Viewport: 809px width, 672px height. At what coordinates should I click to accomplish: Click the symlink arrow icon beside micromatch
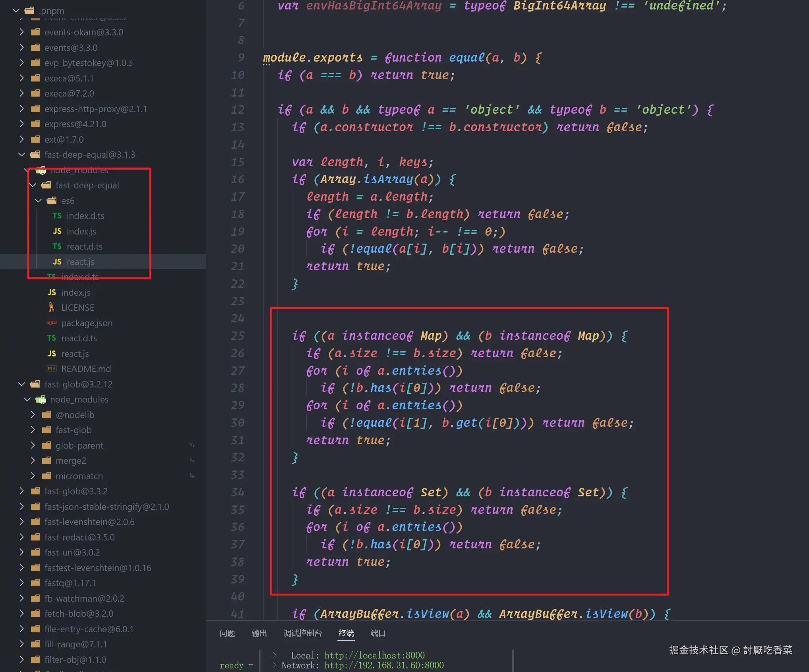pyautogui.click(x=192, y=476)
